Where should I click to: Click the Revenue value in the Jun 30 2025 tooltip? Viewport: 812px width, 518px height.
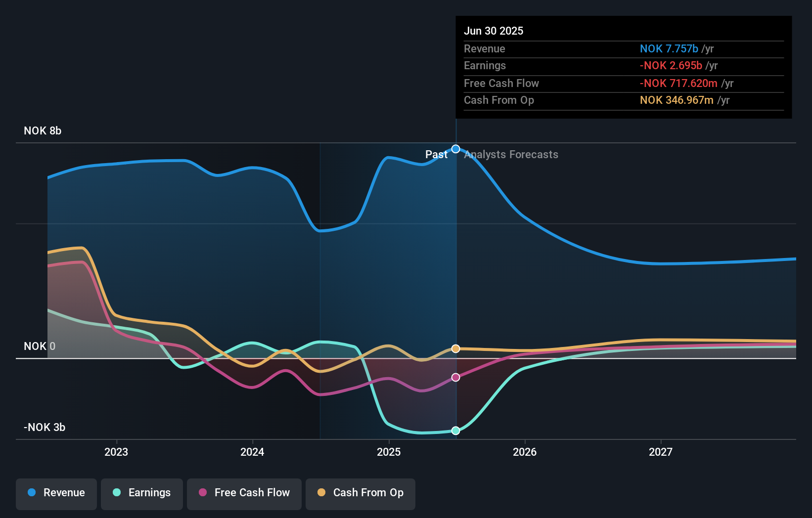669,48
